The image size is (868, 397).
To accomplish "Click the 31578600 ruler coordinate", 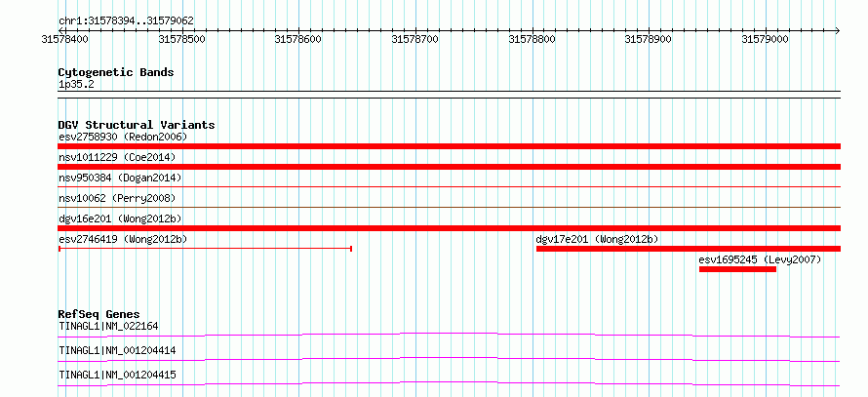I will (299, 39).
